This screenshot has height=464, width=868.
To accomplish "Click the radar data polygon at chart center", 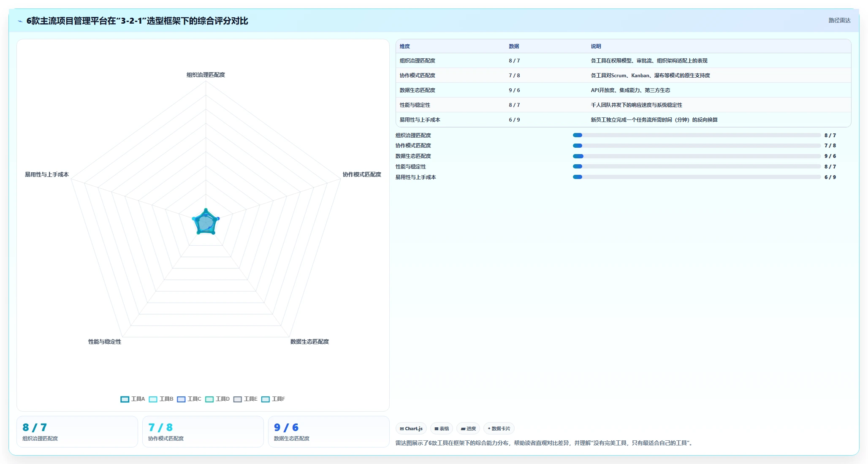I will [206, 223].
